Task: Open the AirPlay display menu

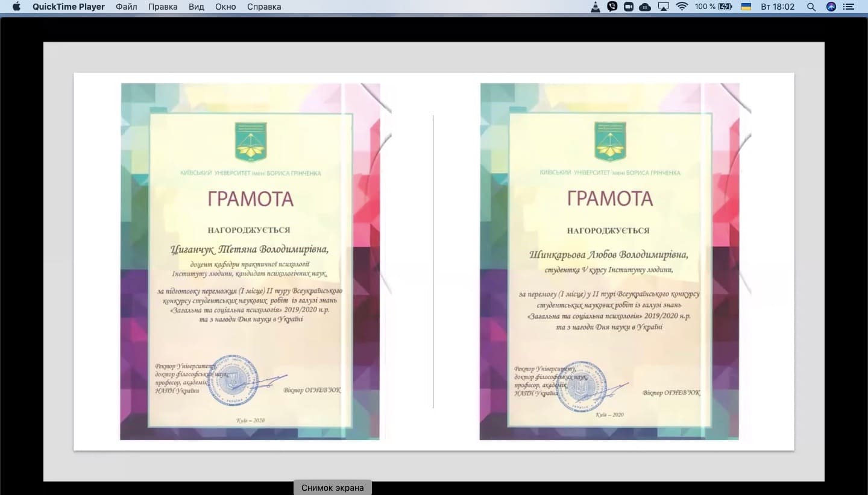Action: 664,7
